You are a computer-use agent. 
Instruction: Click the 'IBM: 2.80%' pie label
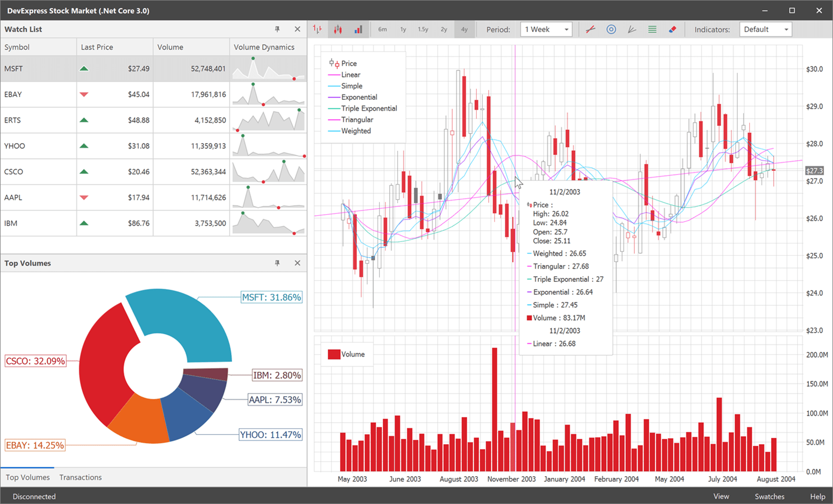pos(277,375)
